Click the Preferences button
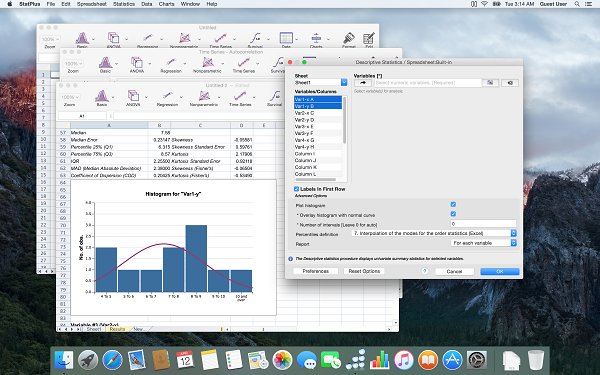Screen dimensions: 600x375 pyautogui.click(x=316, y=271)
